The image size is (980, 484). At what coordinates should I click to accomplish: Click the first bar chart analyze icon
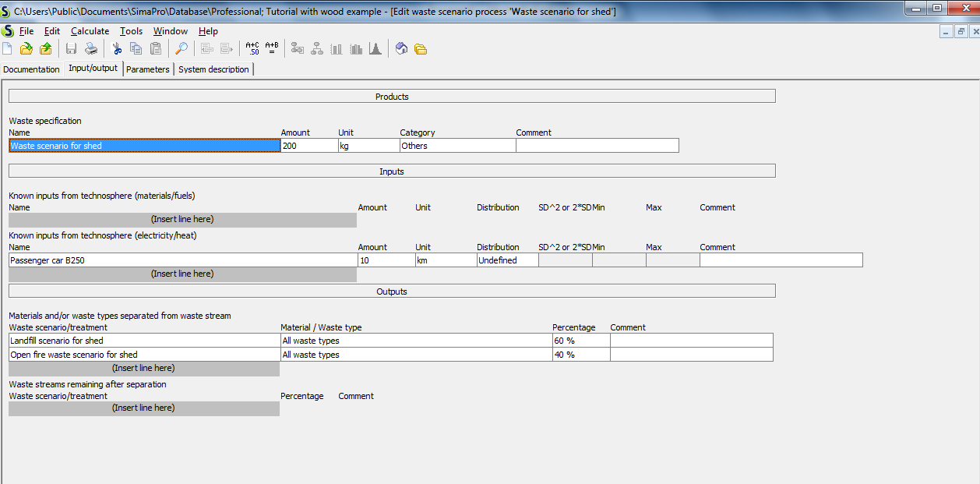pos(337,49)
